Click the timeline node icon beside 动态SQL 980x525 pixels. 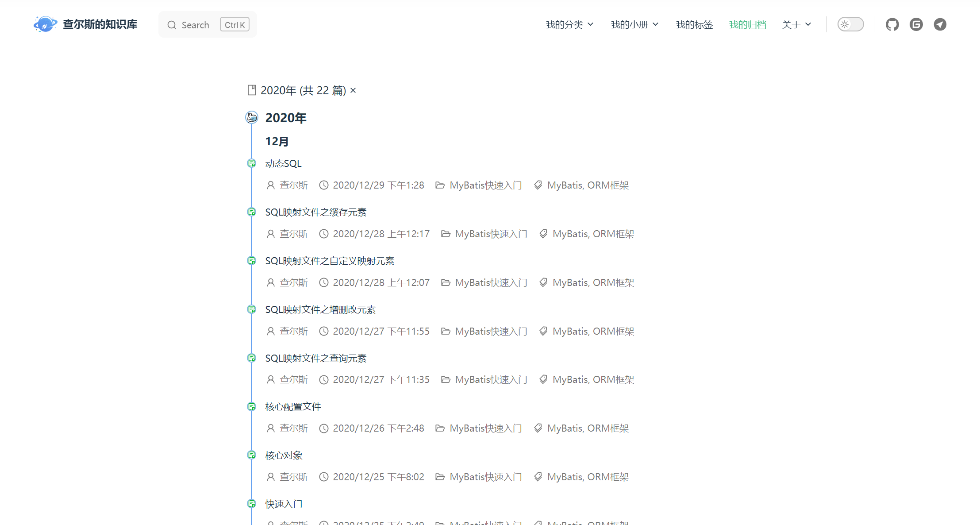point(252,163)
